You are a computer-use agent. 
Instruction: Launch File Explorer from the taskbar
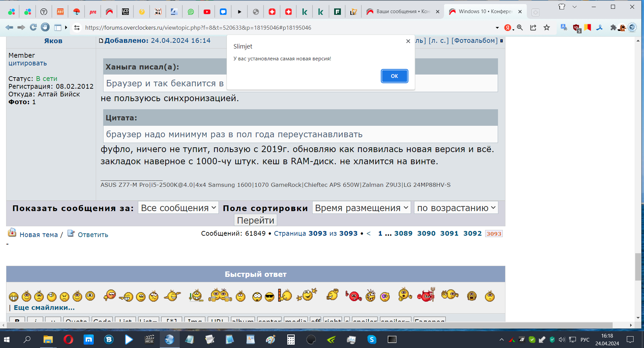pyautogui.click(x=48, y=340)
